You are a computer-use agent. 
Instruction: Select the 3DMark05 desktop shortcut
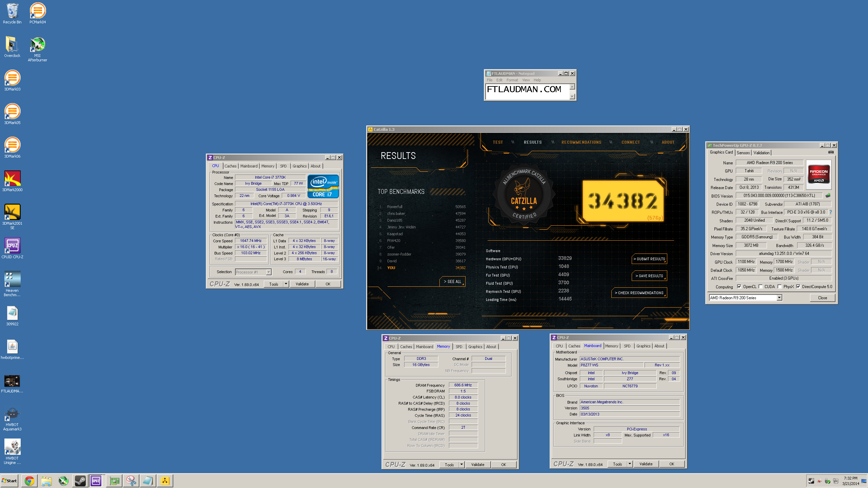coord(12,114)
